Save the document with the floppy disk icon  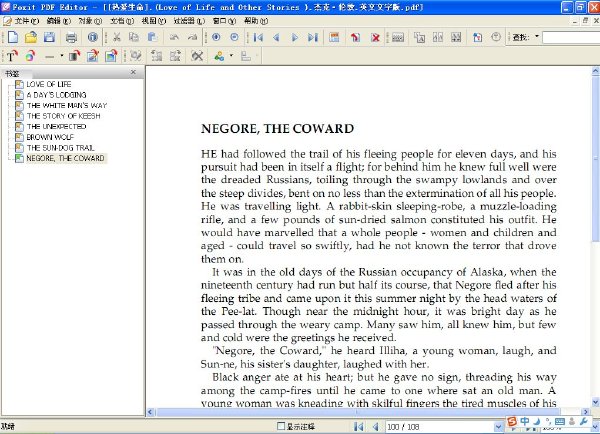49,37
